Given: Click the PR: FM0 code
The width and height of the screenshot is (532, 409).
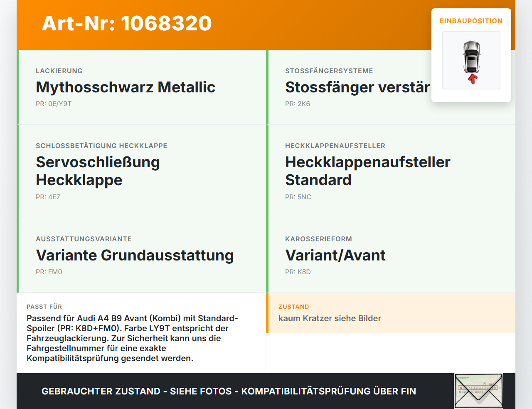Looking at the screenshot, I should tap(49, 272).
